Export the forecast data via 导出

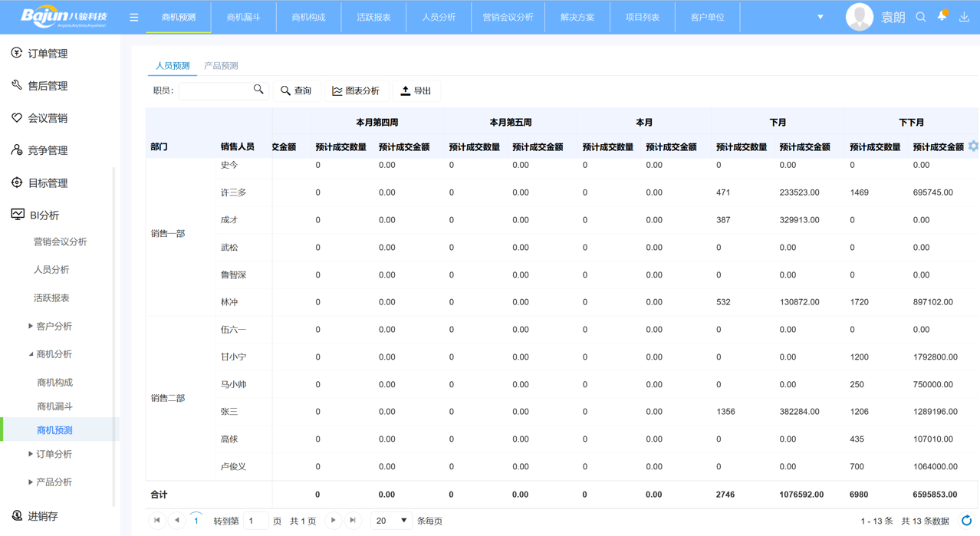point(416,90)
